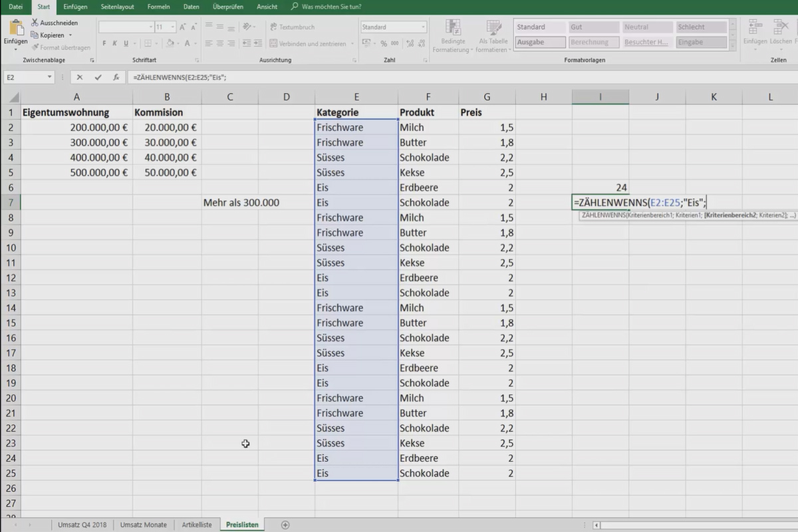The width and height of the screenshot is (798, 532).
Task: Click the Ausgabe cell style
Action: point(539,42)
